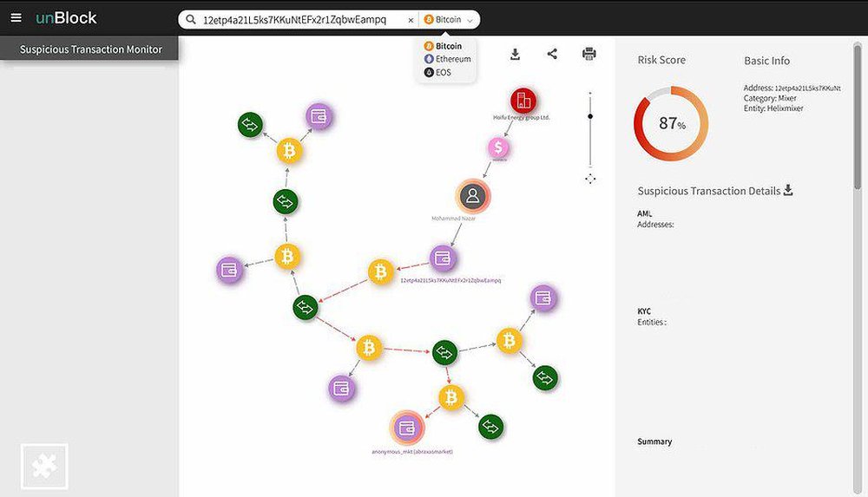Screen dimensions: 868x497
Task: Select the Bitcoin node above anonymous_mkt wallet
Action: [451, 397]
